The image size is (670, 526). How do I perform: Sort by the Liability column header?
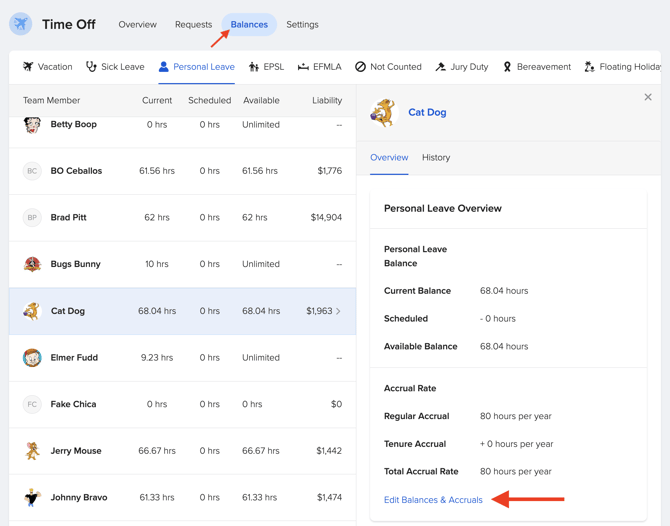326,100
